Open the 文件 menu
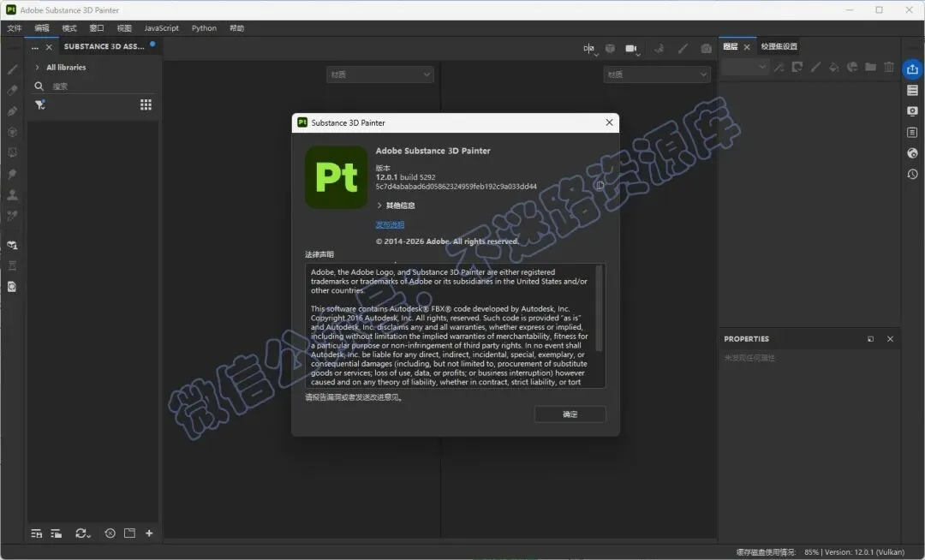The image size is (925, 560). 15,28
